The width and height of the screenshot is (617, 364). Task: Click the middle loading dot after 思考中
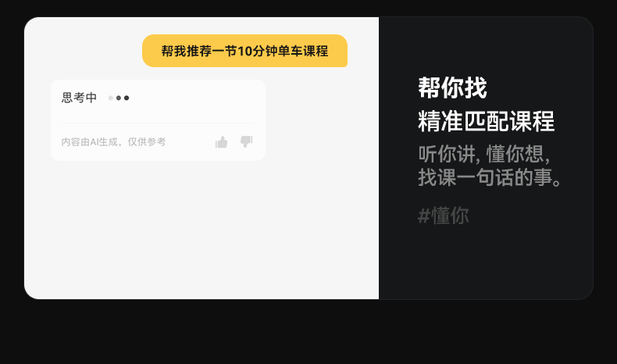tap(119, 98)
